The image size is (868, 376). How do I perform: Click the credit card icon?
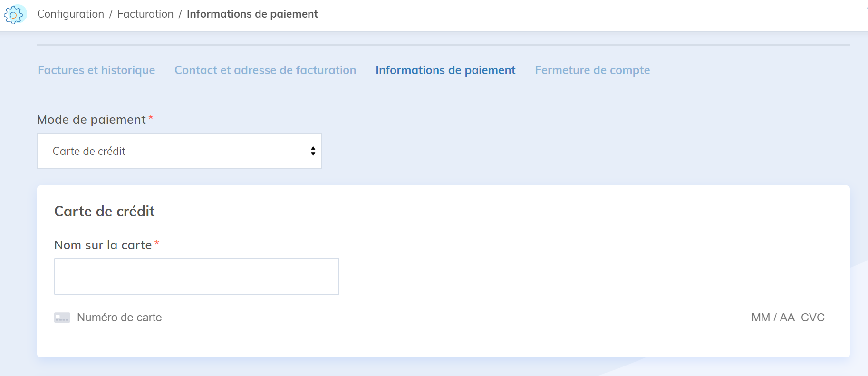click(x=62, y=318)
